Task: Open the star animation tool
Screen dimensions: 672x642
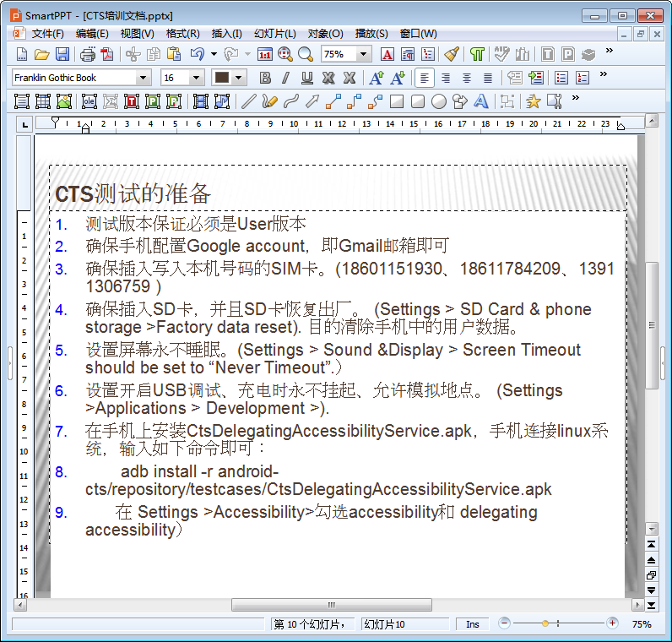Action: pos(534,101)
